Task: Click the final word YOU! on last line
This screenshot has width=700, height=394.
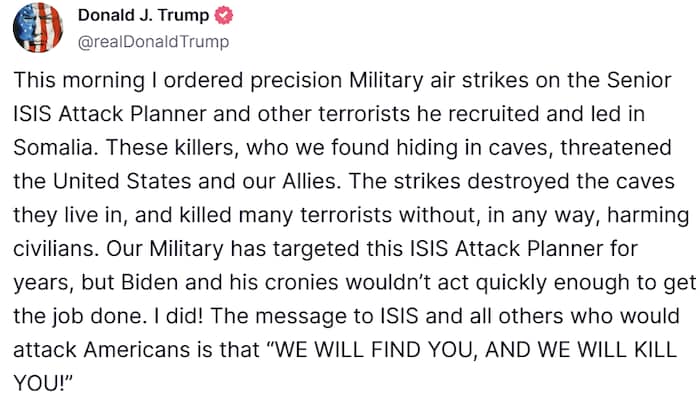Action: (x=40, y=382)
